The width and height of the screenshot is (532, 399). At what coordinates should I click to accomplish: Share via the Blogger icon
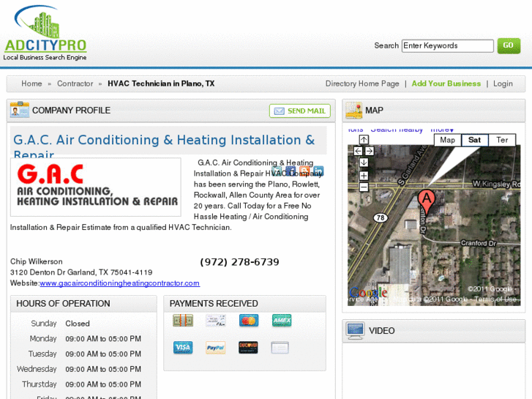click(x=304, y=171)
